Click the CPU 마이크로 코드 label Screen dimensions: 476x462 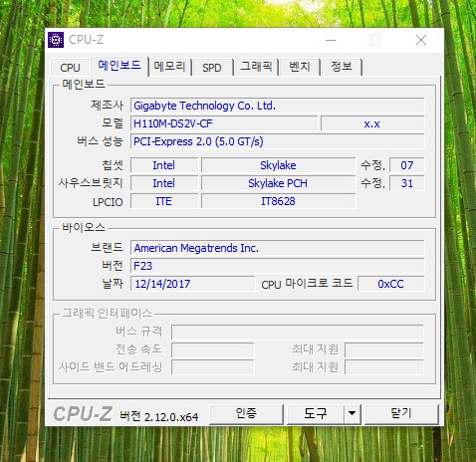pyautogui.click(x=307, y=284)
